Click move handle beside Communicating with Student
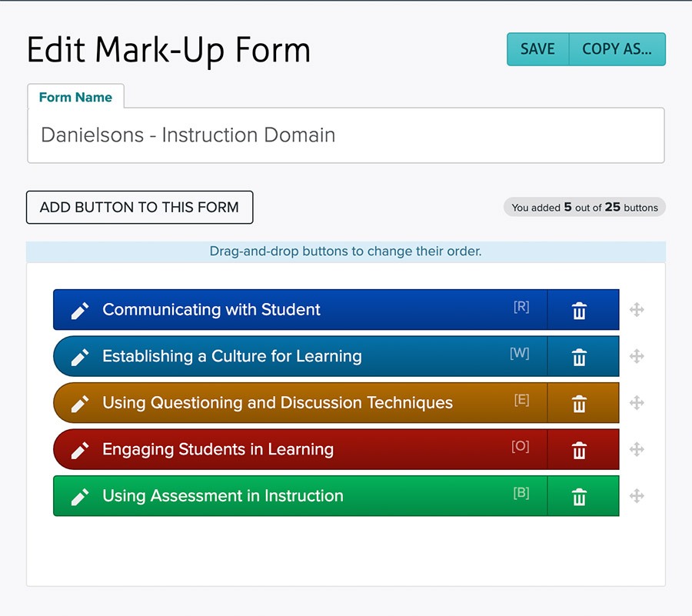Viewport: 692px width, 616px height. coord(637,310)
